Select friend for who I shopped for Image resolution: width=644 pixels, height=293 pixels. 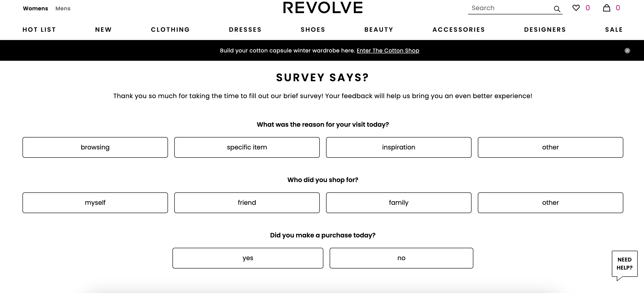click(247, 202)
